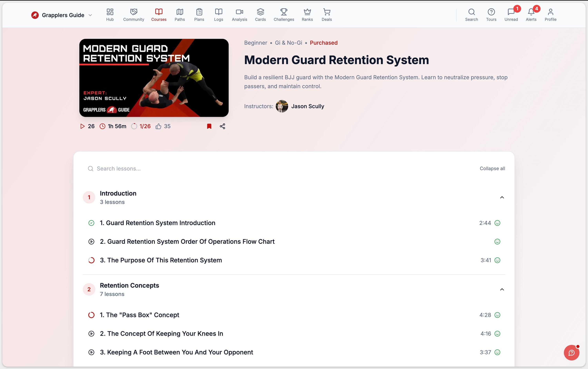Screen dimensions: 588x369
Task: Open The Purpose Of This Retention System
Action: pos(161,260)
